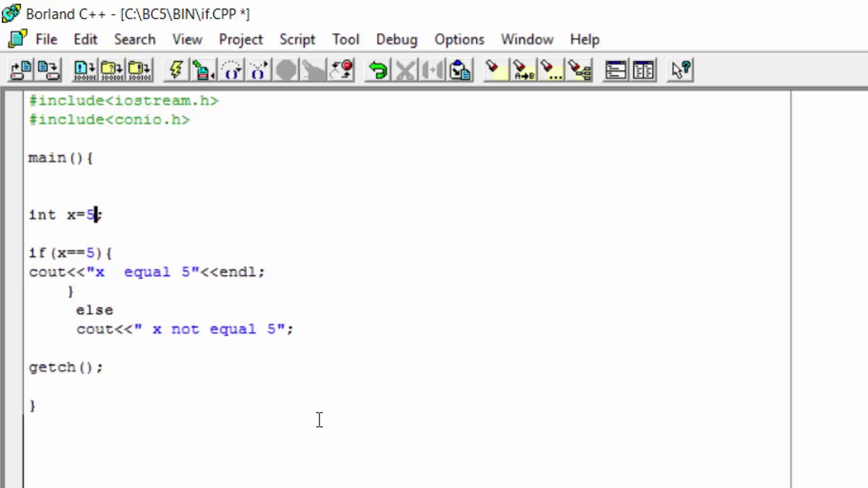Open the Tool menu
Image resolution: width=868 pixels, height=488 pixels.
[x=346, y=39]
